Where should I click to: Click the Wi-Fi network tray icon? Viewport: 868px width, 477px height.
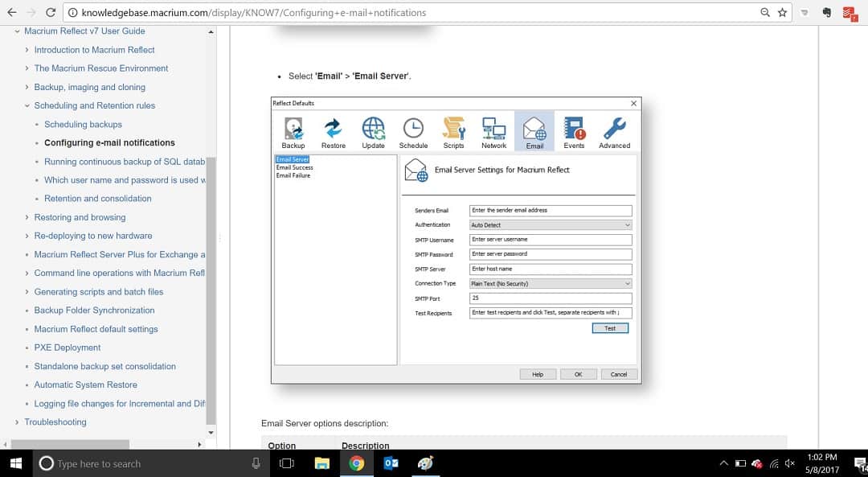point(774,463)
